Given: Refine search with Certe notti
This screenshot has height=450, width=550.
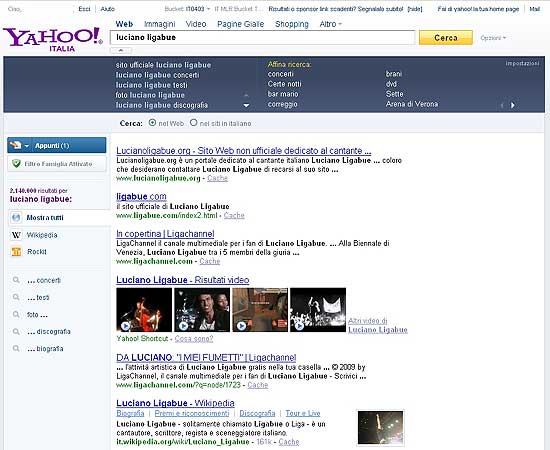Looking at the screenshot, I should 284,84.
